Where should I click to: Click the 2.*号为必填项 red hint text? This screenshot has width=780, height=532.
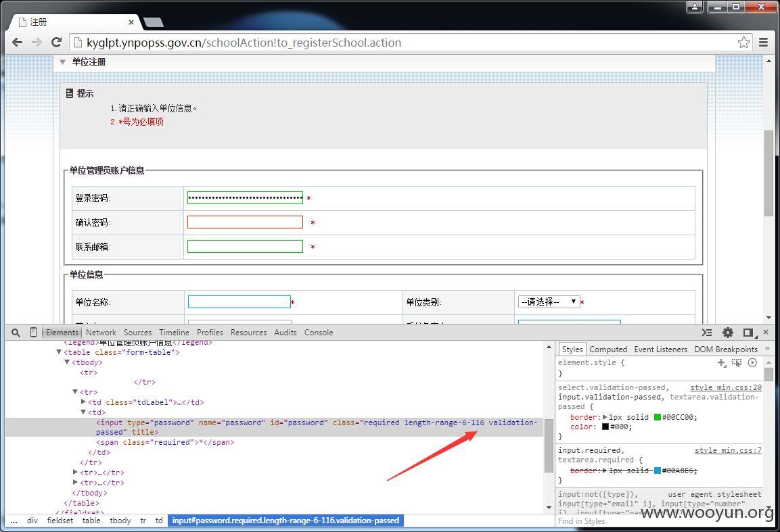[137, 122]
